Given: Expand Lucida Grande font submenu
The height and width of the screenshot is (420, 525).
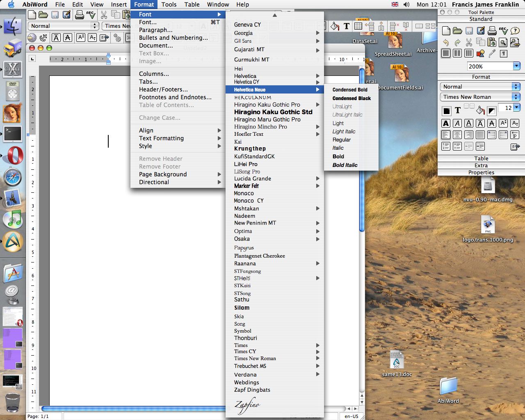Looking at the screenshot, I should (275, 179).
